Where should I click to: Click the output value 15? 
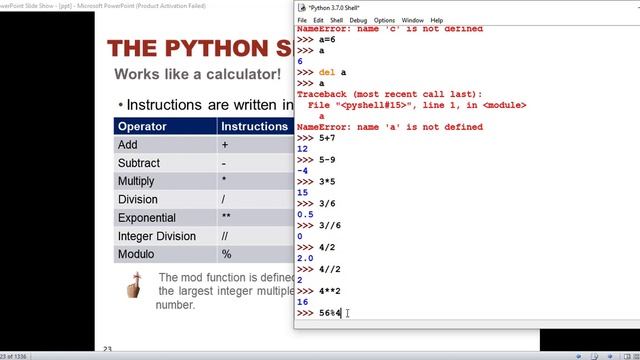(x=302, y=193)
